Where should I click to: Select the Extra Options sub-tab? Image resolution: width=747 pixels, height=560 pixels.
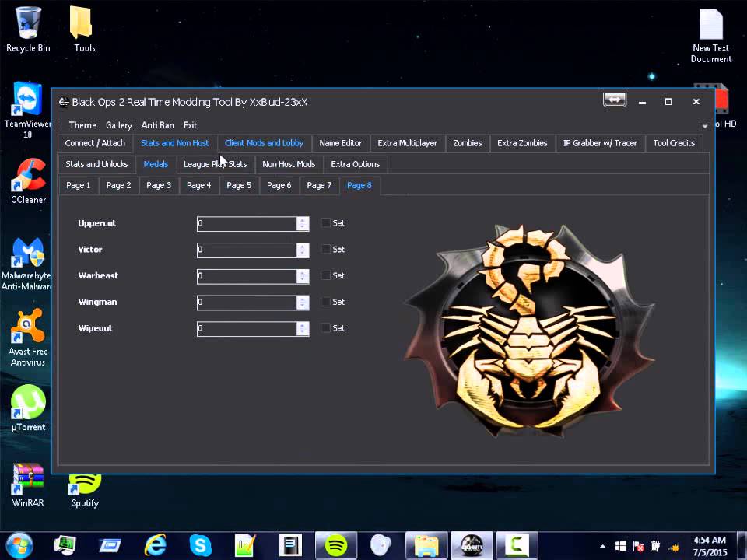click(356, 164)
